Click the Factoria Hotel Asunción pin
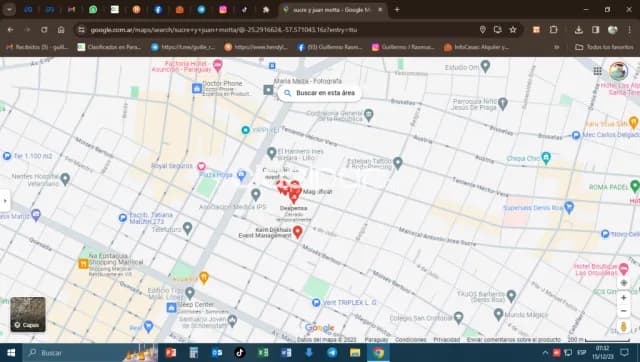 (x=218, y=64)
